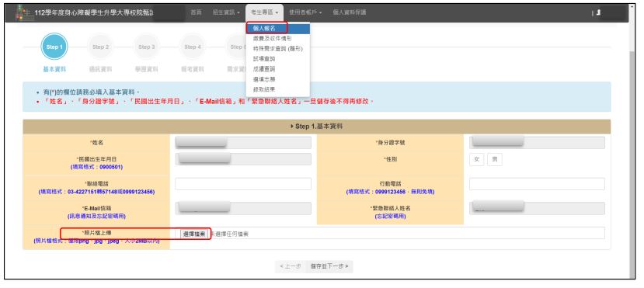
Task: Click the 學歷資料 label under Step 3
Action: 146,69
